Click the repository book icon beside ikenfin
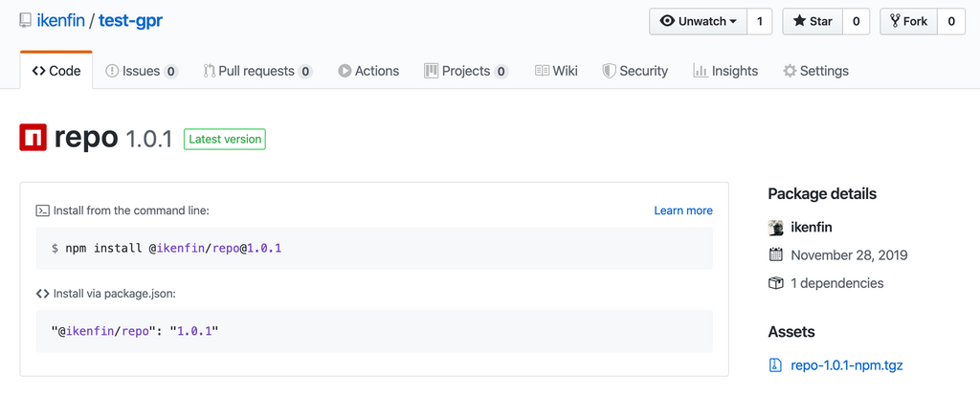980x397 pixels. [25, 21]
